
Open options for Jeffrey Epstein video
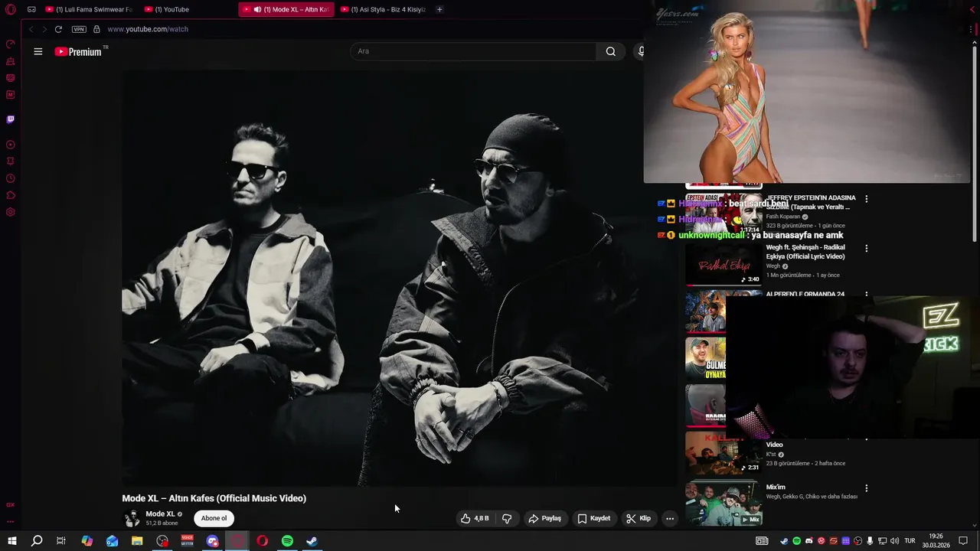click(x=866, y=198)
